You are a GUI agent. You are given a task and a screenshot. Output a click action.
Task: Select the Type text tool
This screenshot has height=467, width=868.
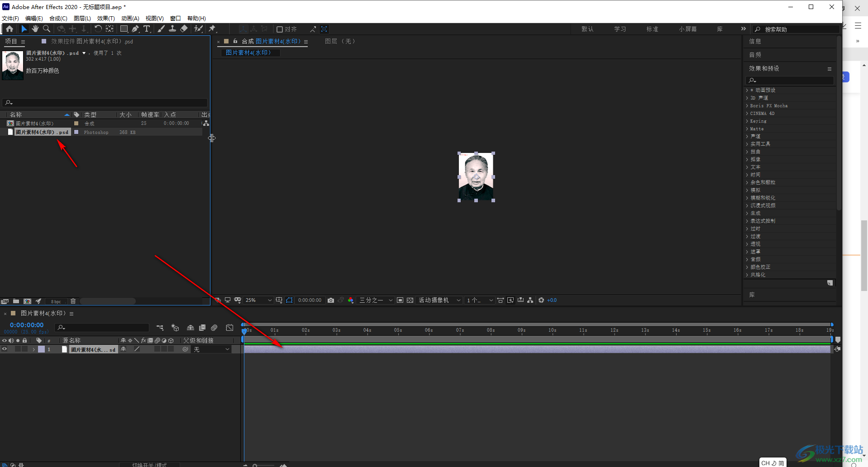(x=147, y=29)
